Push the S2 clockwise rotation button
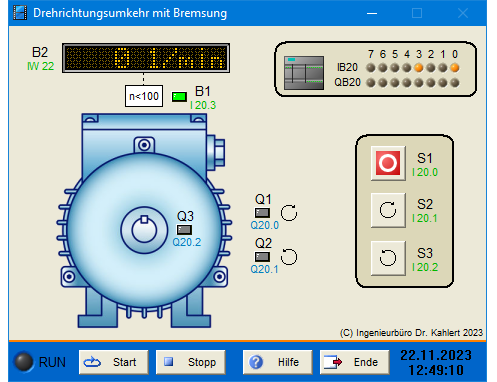This screenshot has height=382, width=497. [x=388, y=210]
